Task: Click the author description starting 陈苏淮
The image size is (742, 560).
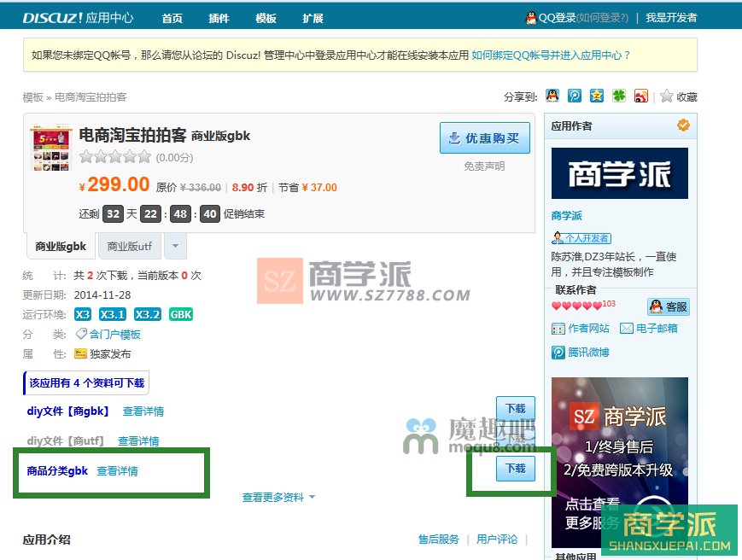Action: point(614,265)
